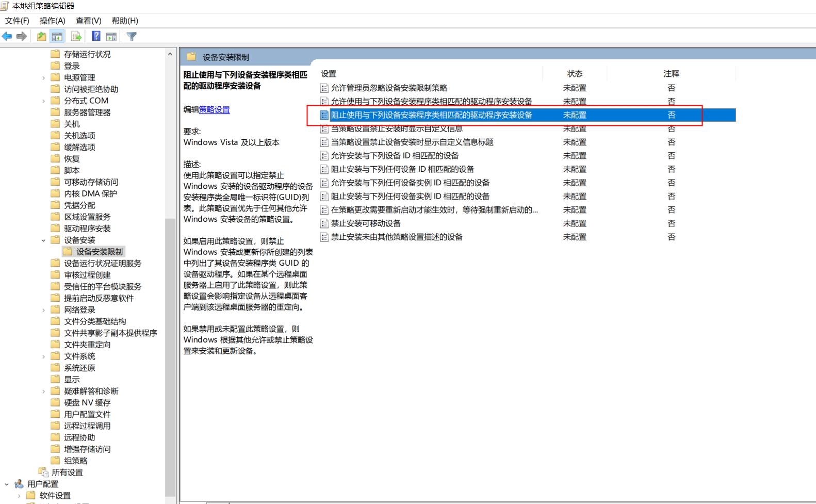This screenshot has height=504, width=816.
Task: Click policy icon for 允许管理员忽略设备安装限制策略
Action: (x=324, y=88)
